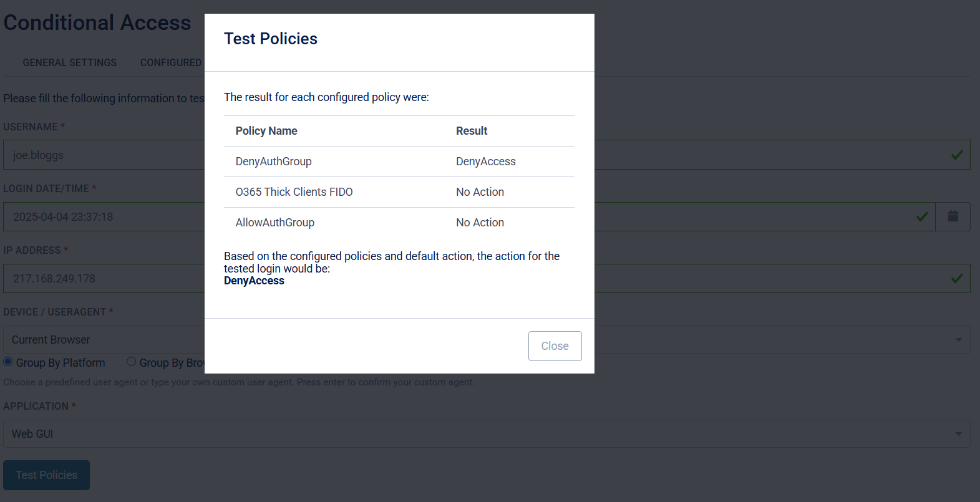Select the Group By Platform radio button

point(7,362)
